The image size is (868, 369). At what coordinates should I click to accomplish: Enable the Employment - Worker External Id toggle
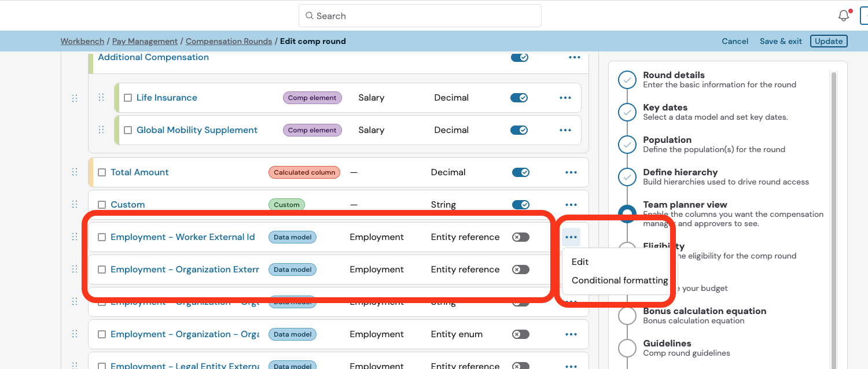[520, 237]
